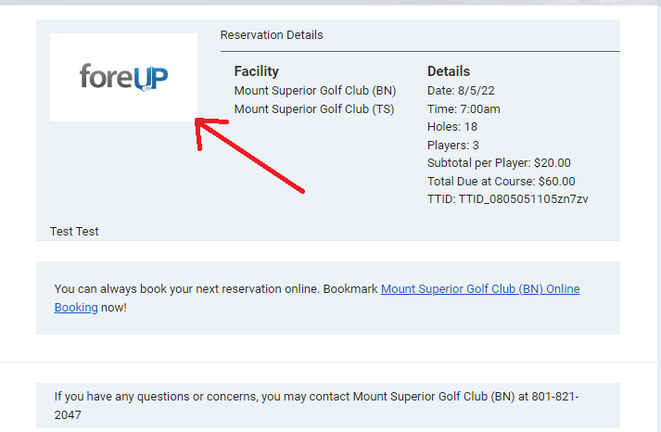Click the Time: 7:00am line
This screenshot has height=432, width=661.
click(x=464, y=109)
